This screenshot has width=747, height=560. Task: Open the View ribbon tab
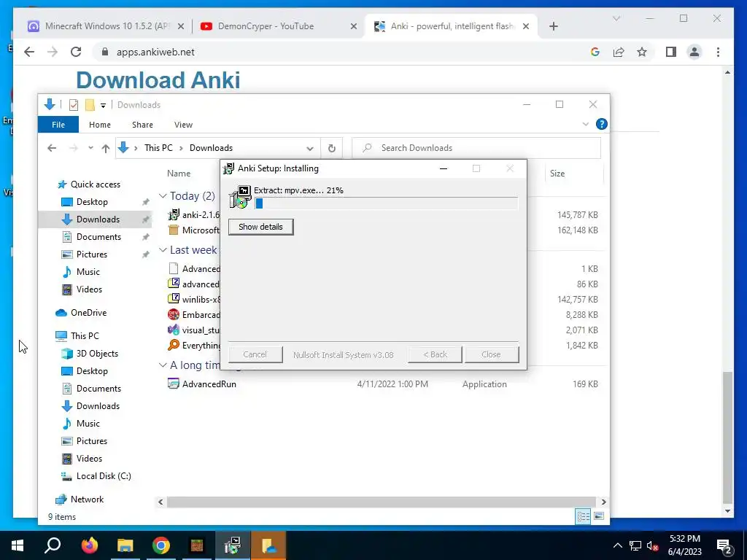183,125
